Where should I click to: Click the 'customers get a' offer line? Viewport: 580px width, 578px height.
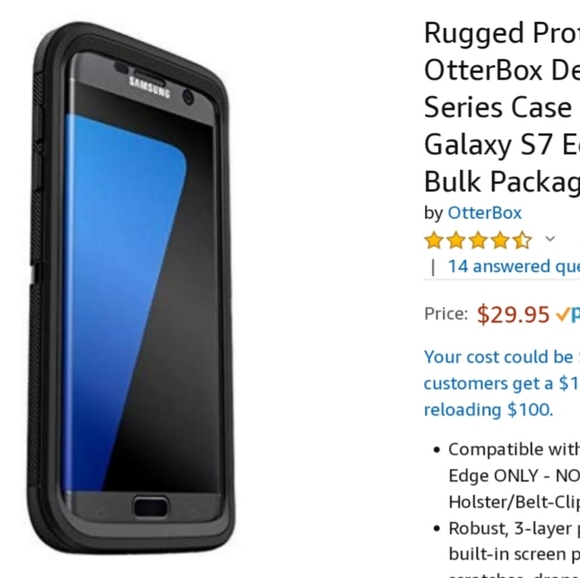502,383
